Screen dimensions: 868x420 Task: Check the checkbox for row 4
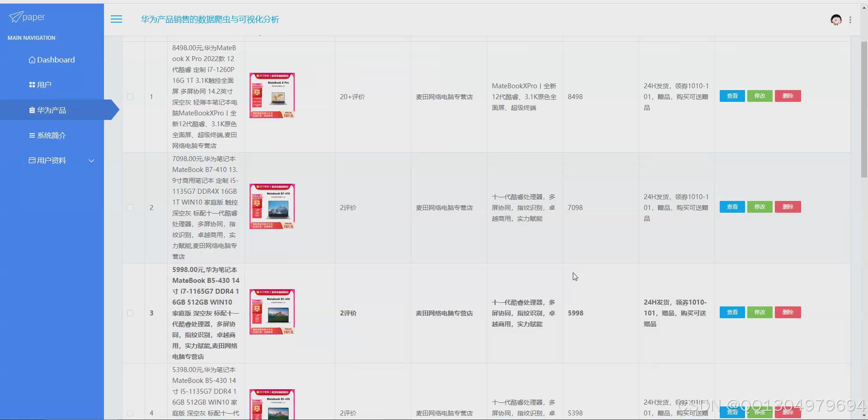[130, 413]
